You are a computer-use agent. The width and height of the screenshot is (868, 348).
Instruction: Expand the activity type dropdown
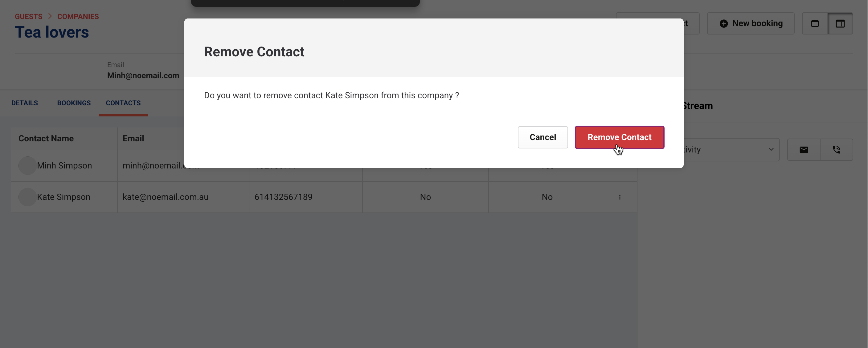pyautogui.click(x=771, y=149)
